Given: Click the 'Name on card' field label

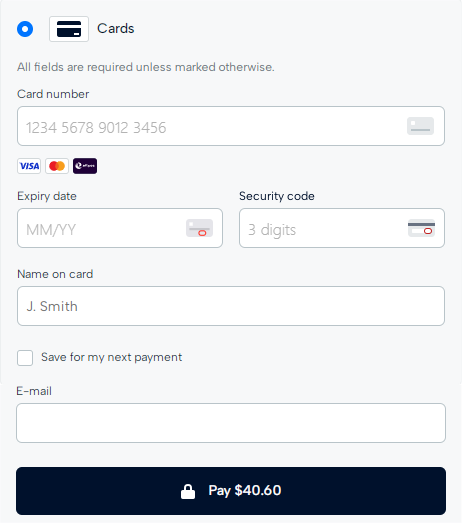Looking at the screenshot, I should point(55,274).
